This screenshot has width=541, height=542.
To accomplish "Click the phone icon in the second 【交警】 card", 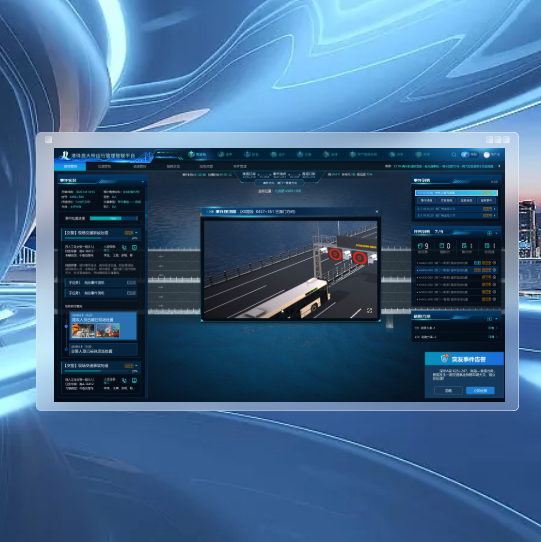I will pyautogui.click(x=124, y=381).
